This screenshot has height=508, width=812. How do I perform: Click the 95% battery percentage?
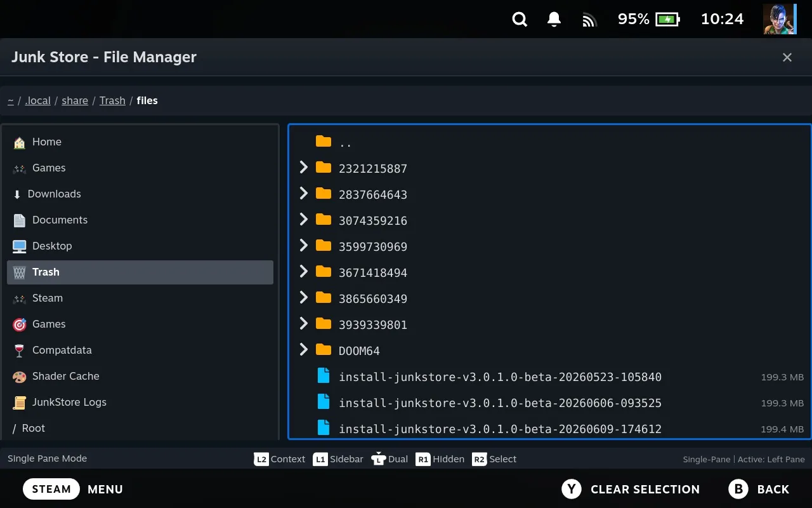(x=634, y=19)
